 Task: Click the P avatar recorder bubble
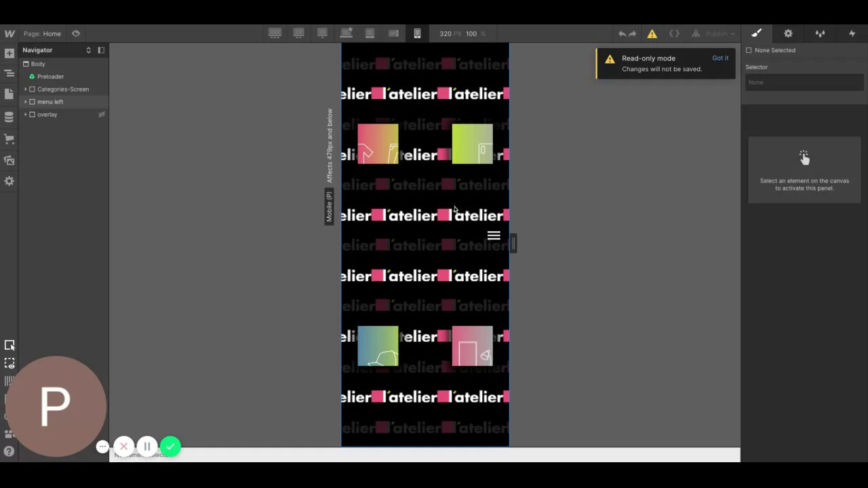point(56,407)
